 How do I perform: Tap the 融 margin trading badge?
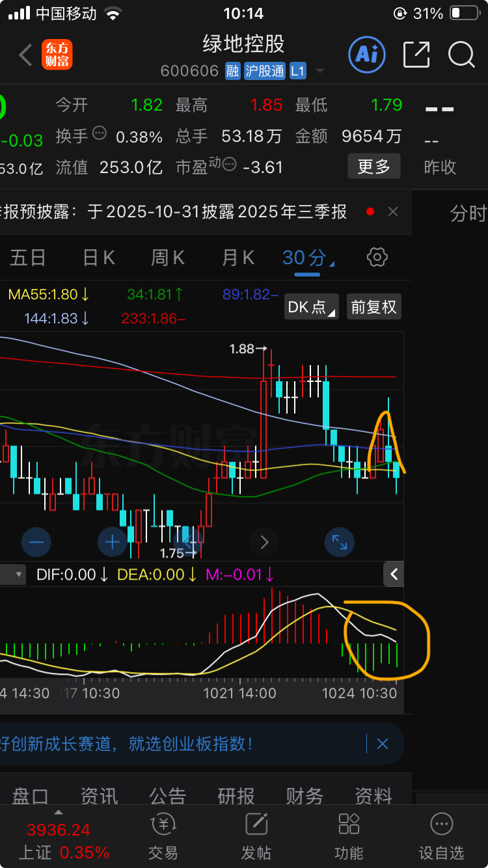pyautogui.click(x=233, y=71)
